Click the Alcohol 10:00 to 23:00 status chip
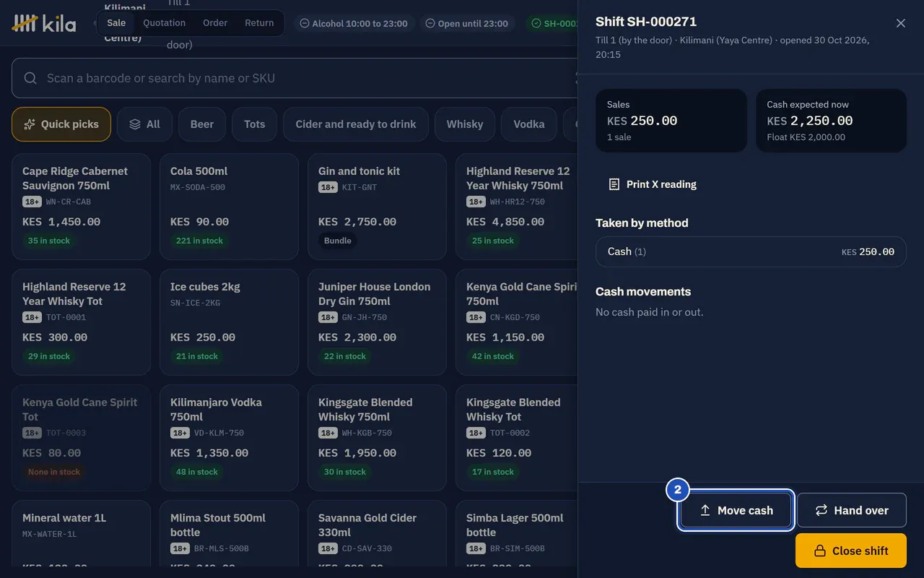This screenshot has height=578, width=924. (x=354, y=23)
